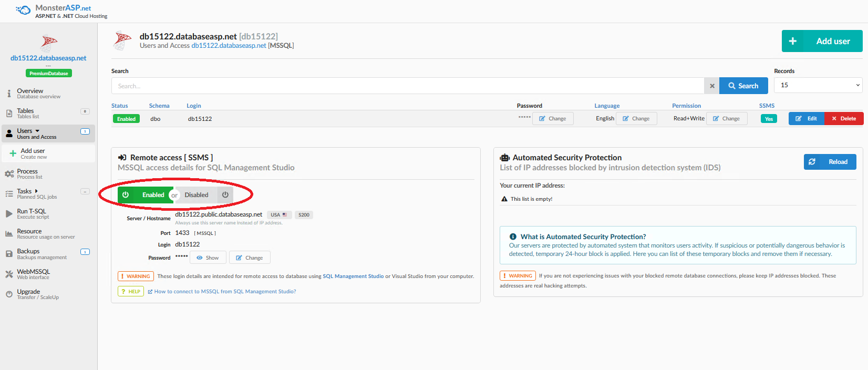Viewport: 868px width, 370px height.
Task: Open Overview in the sidebar
Action: [x=30, y=93]
